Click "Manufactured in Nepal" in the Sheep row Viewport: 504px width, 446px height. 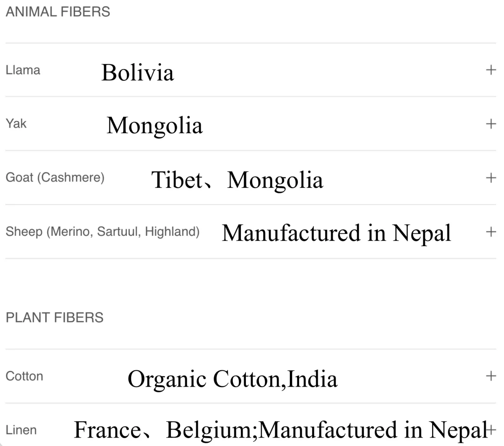click(x=336, y=233)
